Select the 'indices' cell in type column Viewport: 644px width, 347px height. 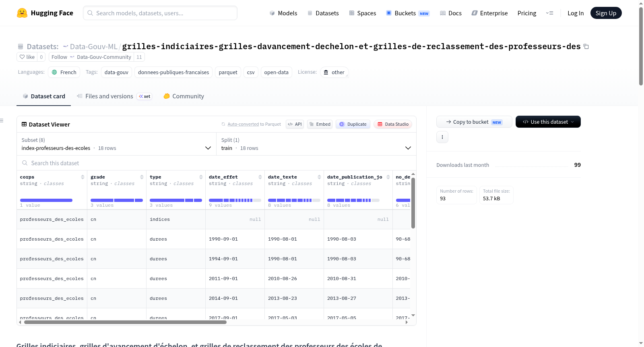click(x=176, y=219)
